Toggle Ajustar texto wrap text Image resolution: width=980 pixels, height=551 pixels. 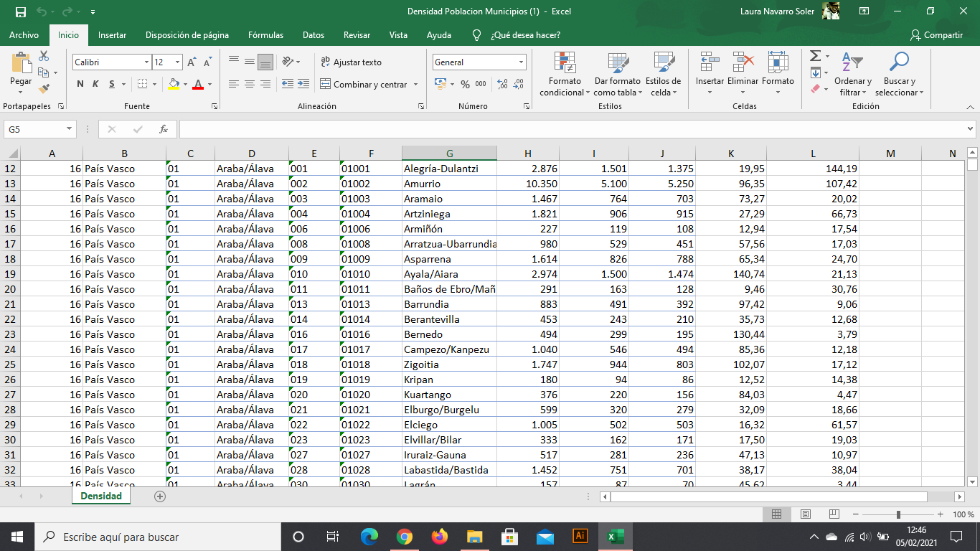(x=351, y=62)
